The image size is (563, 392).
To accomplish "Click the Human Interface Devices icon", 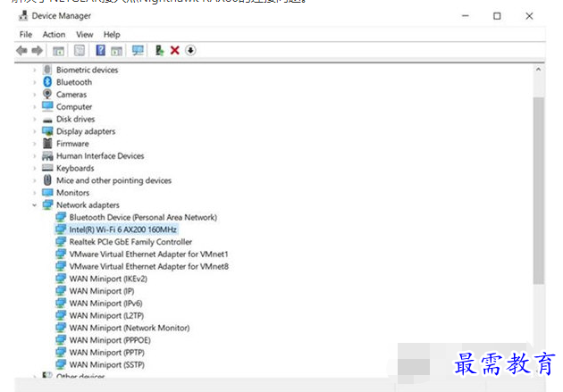I will point(47,155).
